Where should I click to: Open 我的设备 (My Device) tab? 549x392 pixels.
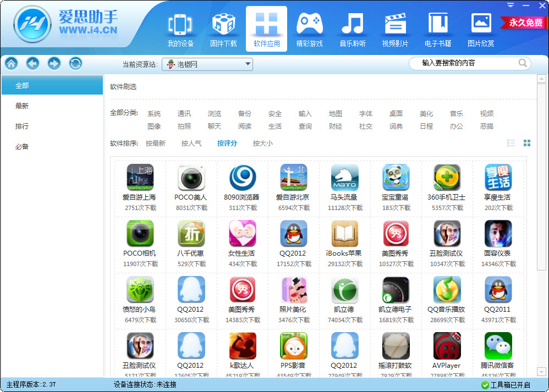tap(180, 30)
